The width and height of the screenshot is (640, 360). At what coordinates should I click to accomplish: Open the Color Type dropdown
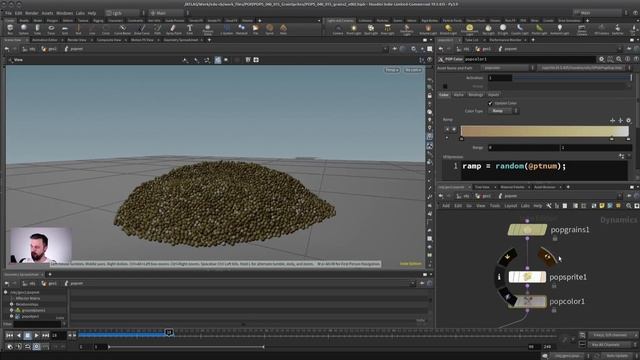click(503, 111)
